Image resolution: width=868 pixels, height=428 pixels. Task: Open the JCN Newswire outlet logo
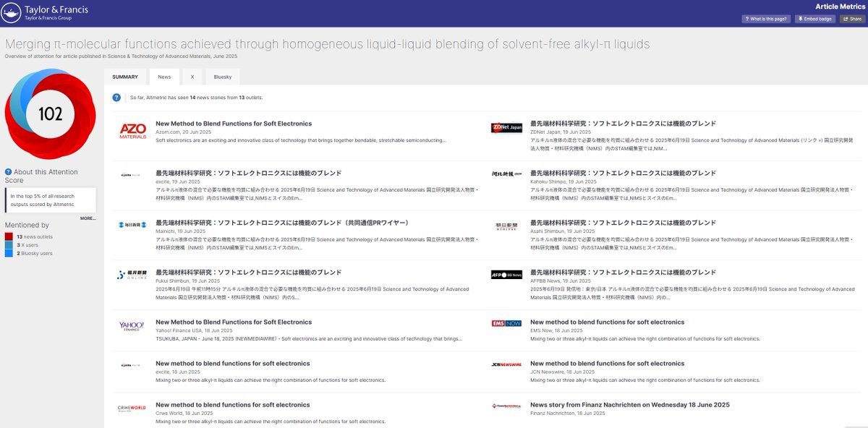506,364
